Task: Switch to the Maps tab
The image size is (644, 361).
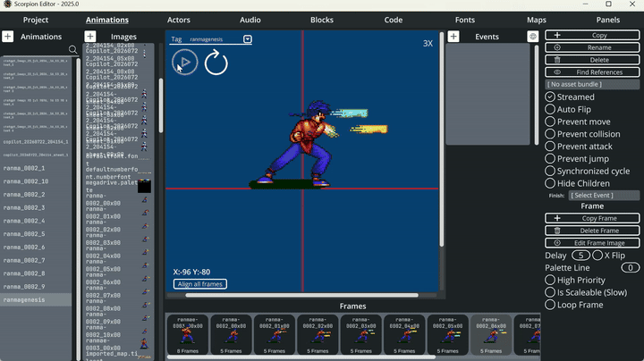Action: pos(537,20)
